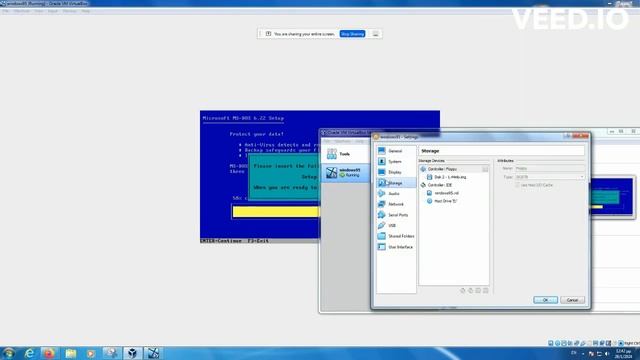Open the General settings category
This screenshot has height=360, width=640.
click(395, 151)
